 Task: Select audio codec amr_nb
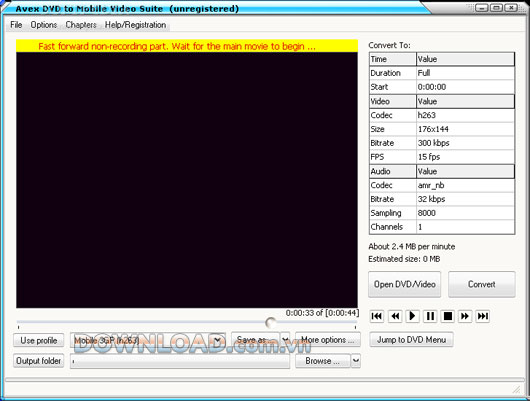(x=465, y=185)
